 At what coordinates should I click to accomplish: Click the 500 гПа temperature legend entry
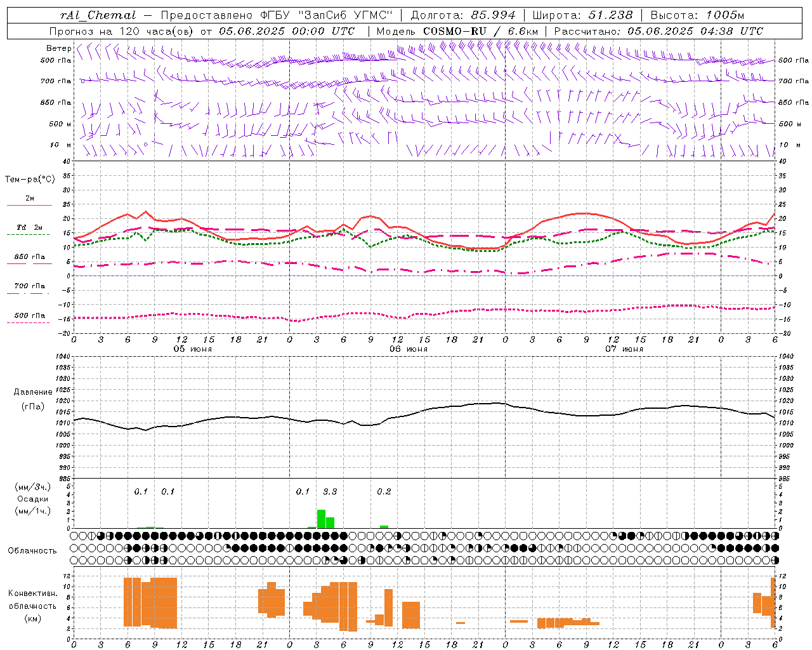[30, 315]
